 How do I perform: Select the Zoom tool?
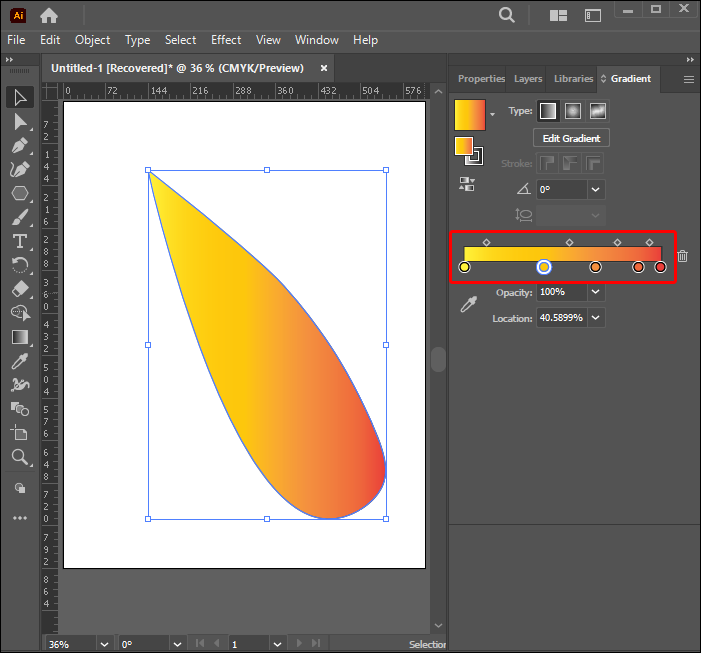(20, 457)
